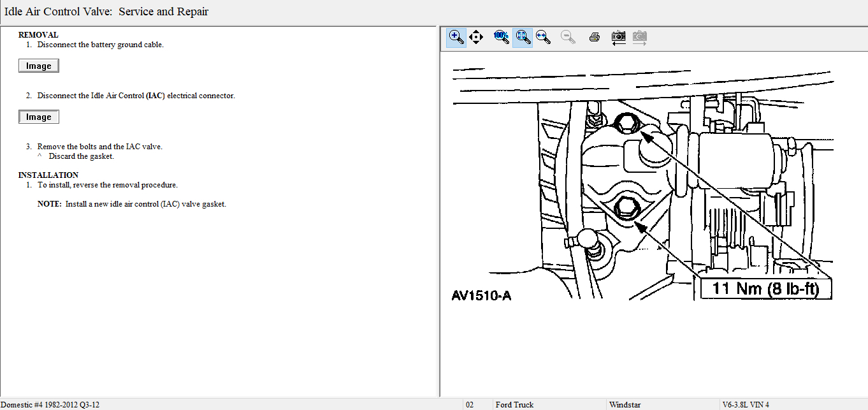Click the 'Idle Air Control Valve: Service and Repair' title

(x=106, y=11)
